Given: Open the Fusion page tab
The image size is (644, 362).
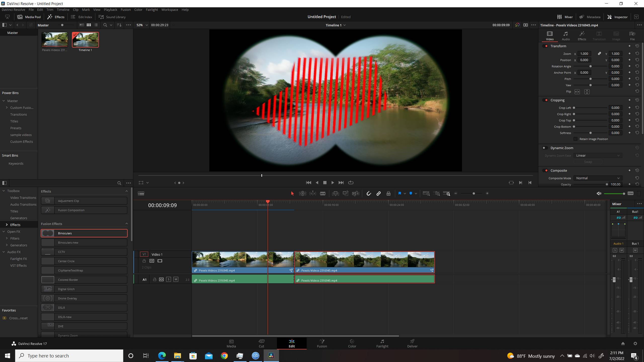Looking at the screenshot, I should (x=322, y=343).
